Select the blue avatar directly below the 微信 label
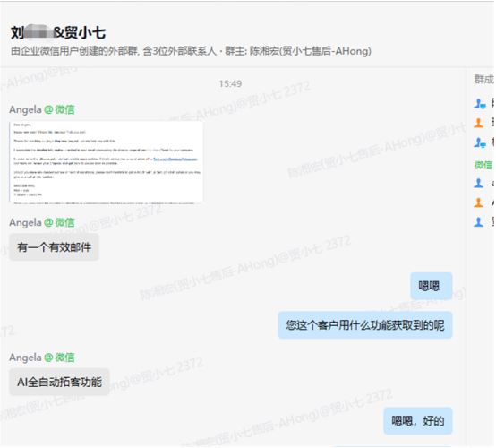The image size is (496, 448). coord(479,183)
